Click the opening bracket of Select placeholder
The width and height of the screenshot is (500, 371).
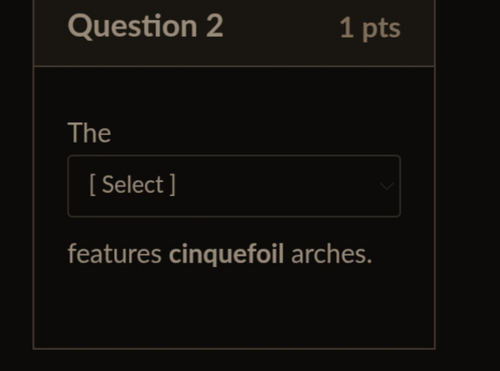(92, 185)
